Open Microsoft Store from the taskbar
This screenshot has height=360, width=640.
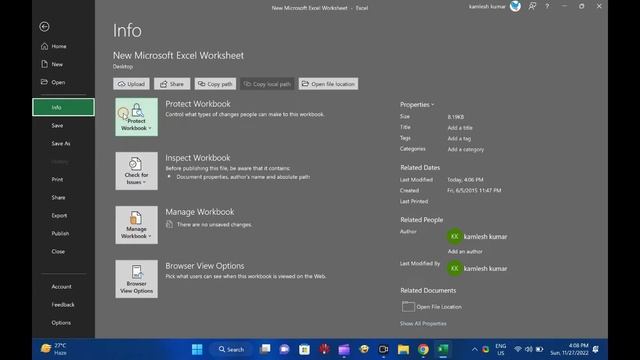click(304, 349)
